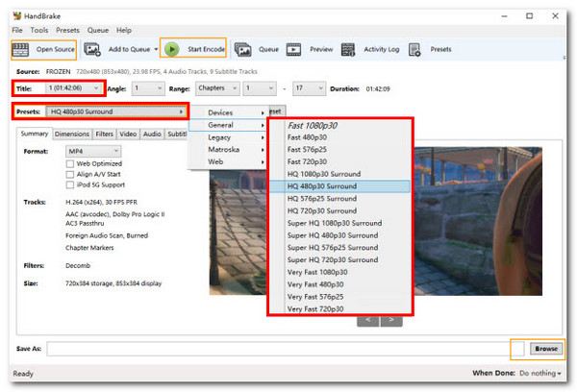Image resolution: width=577 pixels, height=392 pixels.
Task: Select the Very Fast 576p25 preset
Action: [x=340, y=297]
